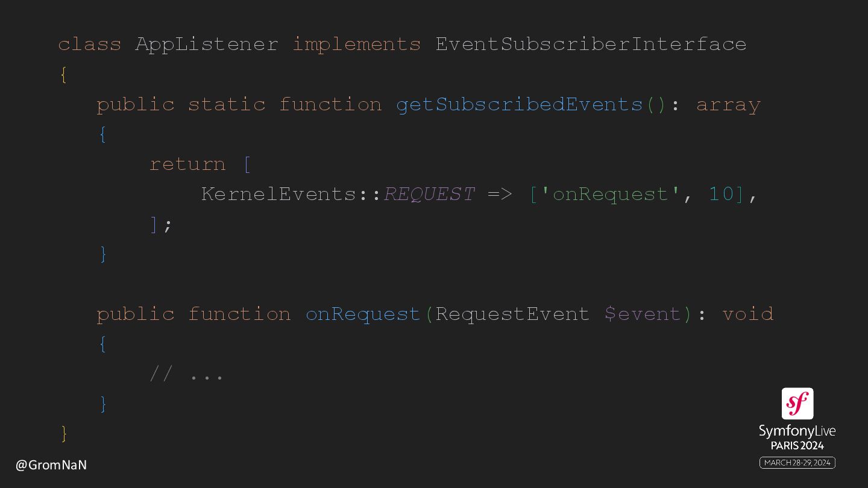Click the implements keyword
868x488 pixels.
pyautogui.click(x=357, y=45)
